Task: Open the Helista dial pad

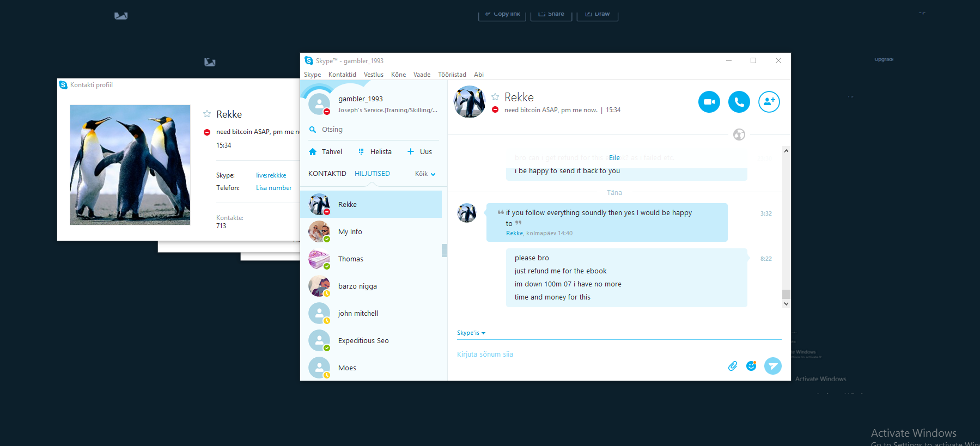Action: tap(375, 152)
